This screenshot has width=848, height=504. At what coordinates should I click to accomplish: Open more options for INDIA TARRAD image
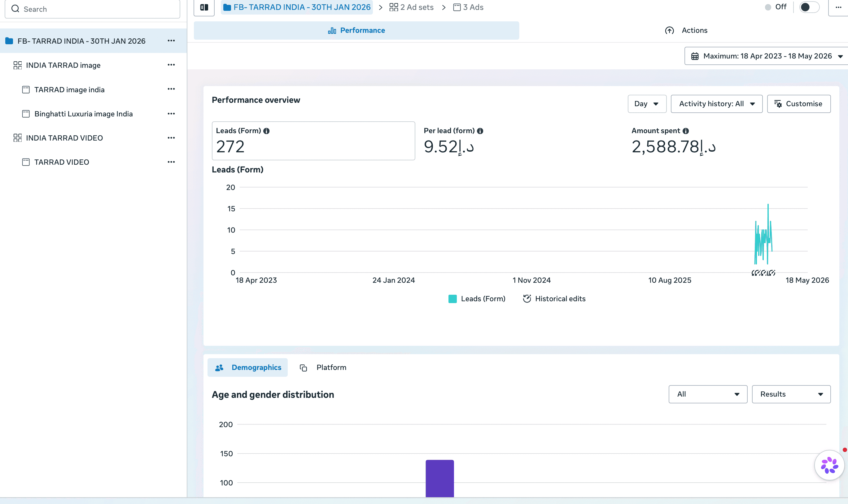click(171, 65)
